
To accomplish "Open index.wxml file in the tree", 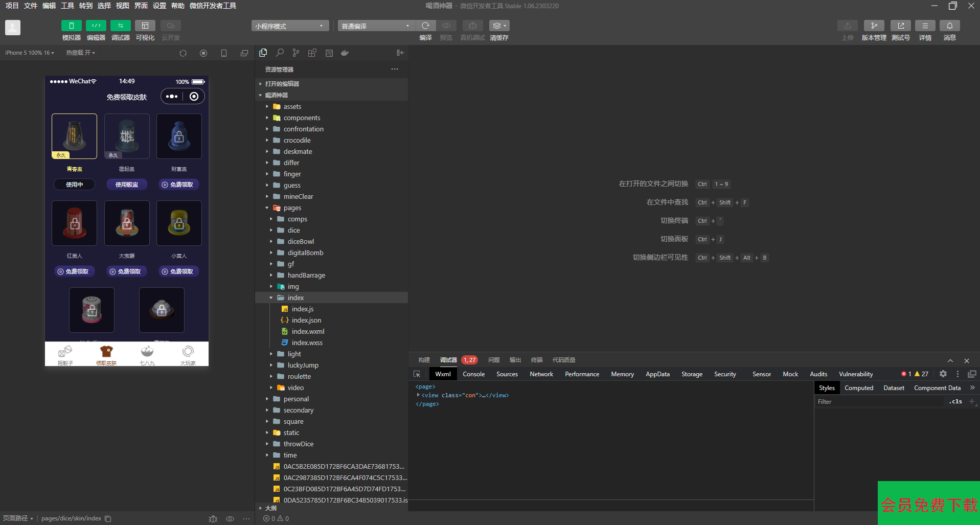I will click(x=308, y=331).
